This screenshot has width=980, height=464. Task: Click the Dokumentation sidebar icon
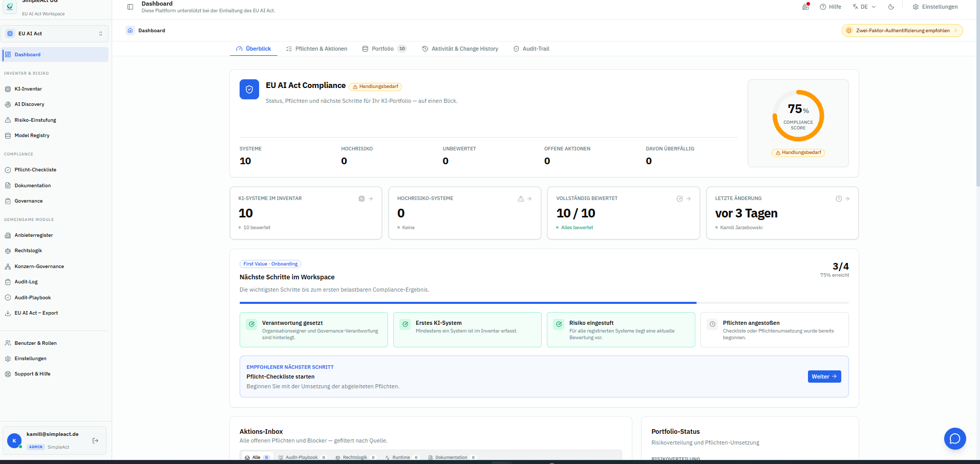click(8, 186)
